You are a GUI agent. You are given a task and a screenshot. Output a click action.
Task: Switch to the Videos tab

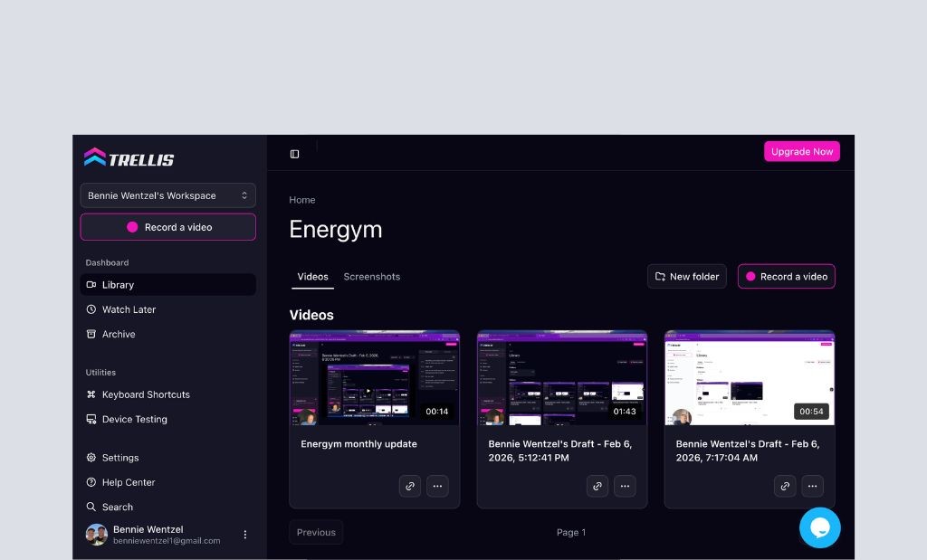pos(312,277)
